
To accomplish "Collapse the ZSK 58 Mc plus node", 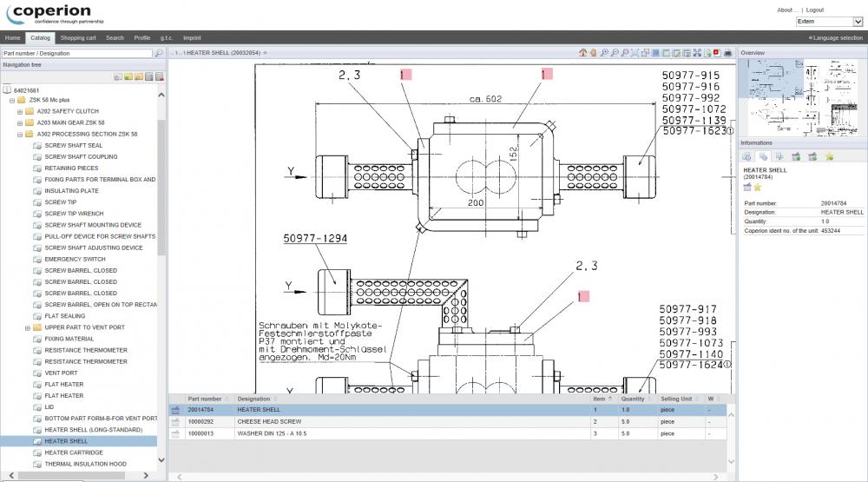I will 11,101.
